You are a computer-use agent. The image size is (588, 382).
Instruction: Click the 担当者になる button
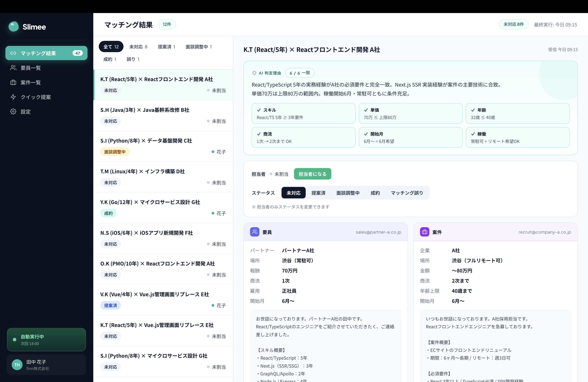[312, 174]
